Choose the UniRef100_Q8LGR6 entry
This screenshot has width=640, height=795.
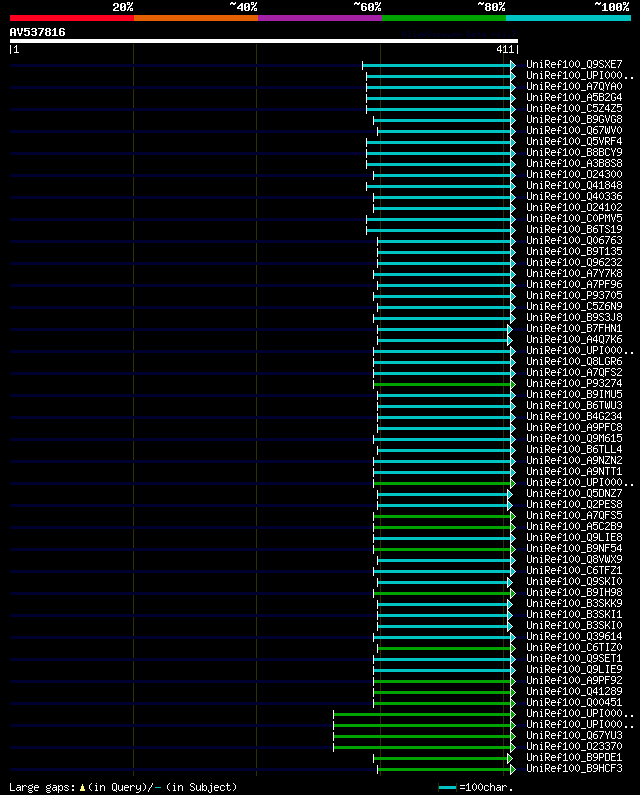574,362
